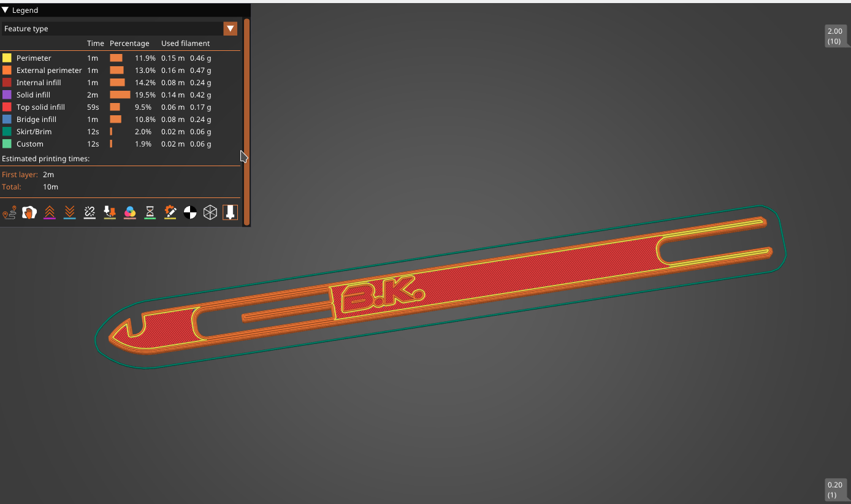Click the yellow Perimeter color swatch
Image resolution: width=851 pixels, height=504 pixels.
[x=7, y=58]
